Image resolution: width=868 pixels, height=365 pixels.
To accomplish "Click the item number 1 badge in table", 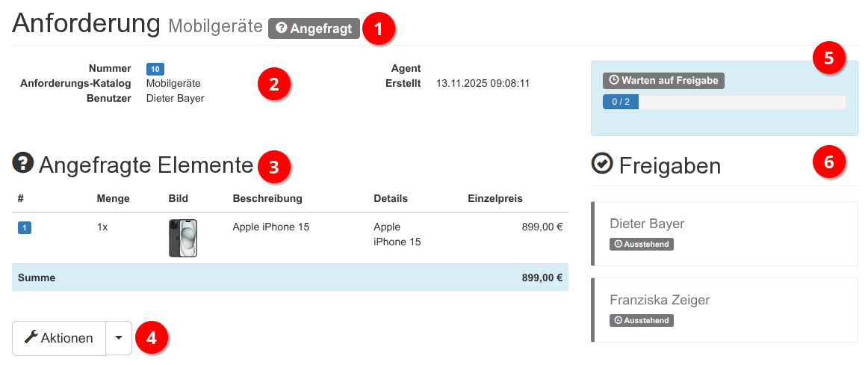I will coord(24,227).
